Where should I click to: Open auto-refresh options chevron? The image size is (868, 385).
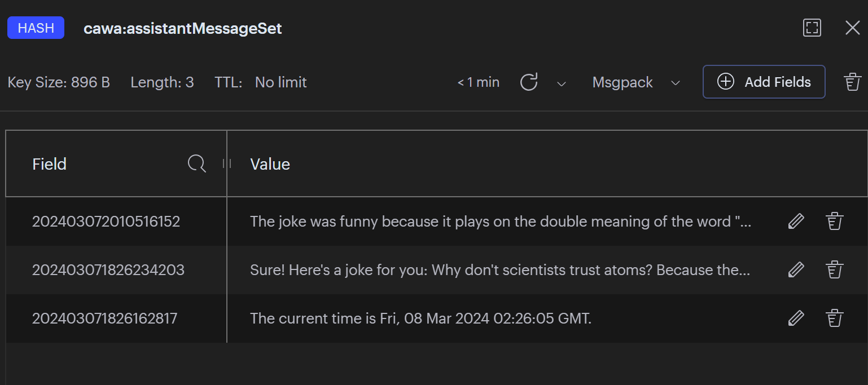561,83
